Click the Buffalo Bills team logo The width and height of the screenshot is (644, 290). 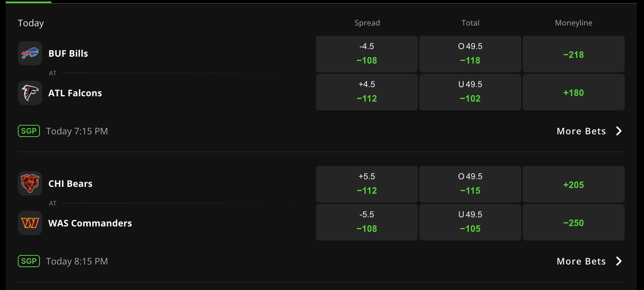pos(30,53)
